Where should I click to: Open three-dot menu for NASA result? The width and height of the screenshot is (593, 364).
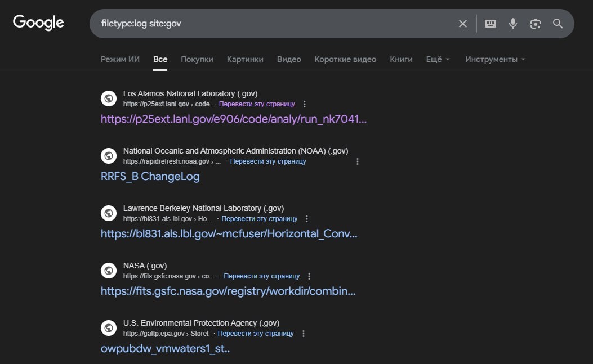click(309, 276)
